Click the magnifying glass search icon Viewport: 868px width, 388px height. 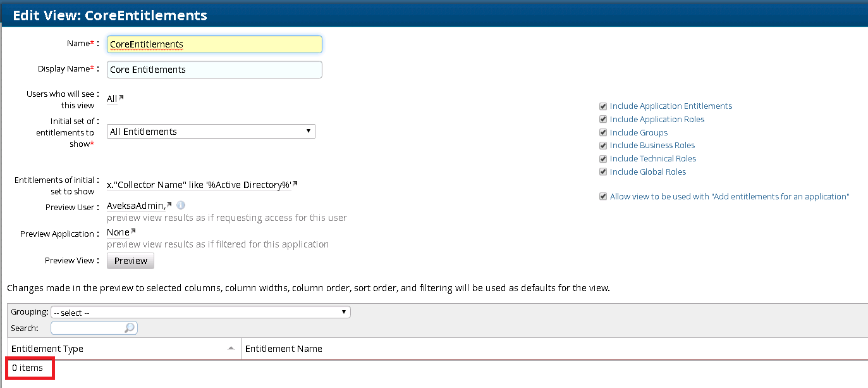(129, 328)
